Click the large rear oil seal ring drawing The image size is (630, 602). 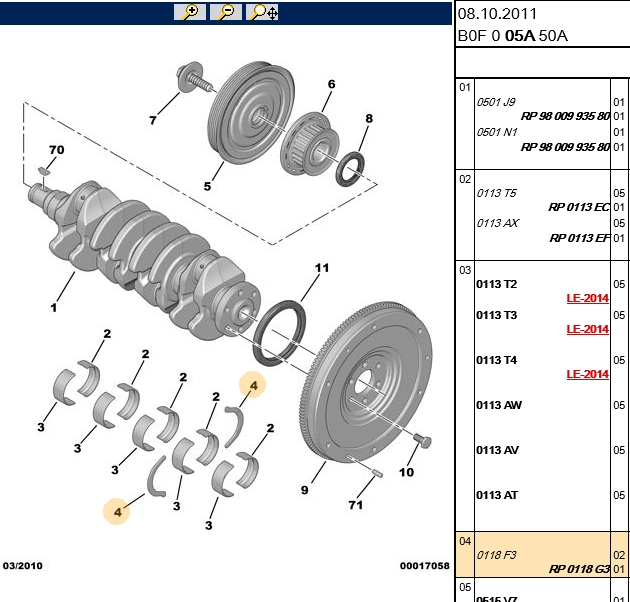pos(279,333)
